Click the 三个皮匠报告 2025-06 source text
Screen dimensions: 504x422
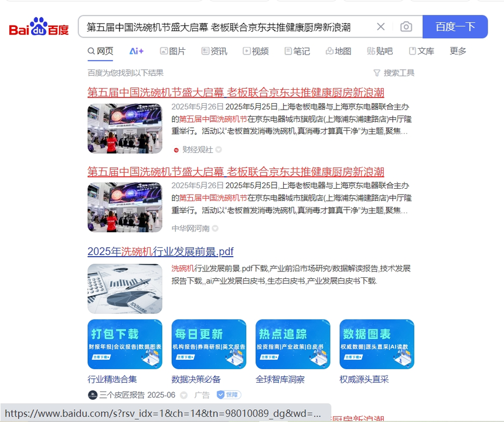coord(137,395)
